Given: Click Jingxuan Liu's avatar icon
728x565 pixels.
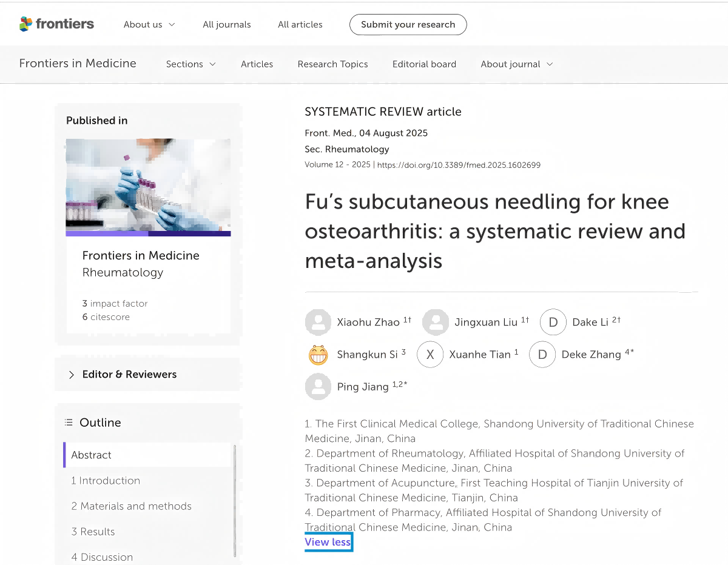Looking at the screenshot, I should [436, 323].
